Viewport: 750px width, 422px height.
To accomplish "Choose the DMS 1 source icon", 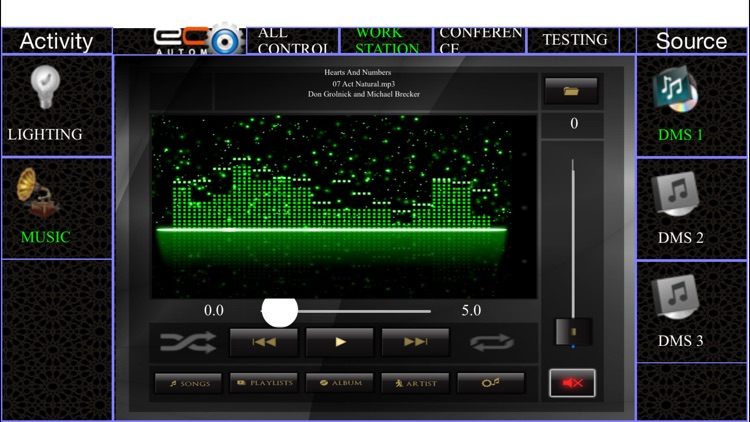I will click(675, 89).
